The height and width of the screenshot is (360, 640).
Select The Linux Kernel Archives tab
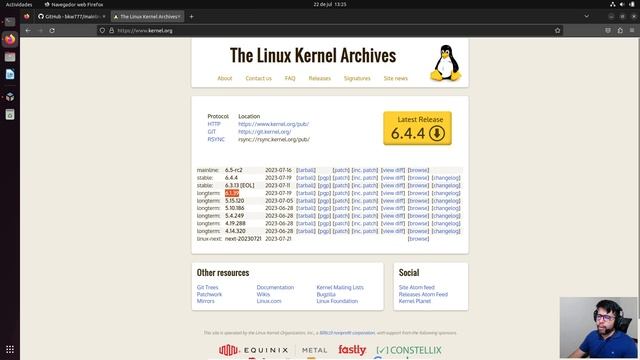click(x=147, y=17)
